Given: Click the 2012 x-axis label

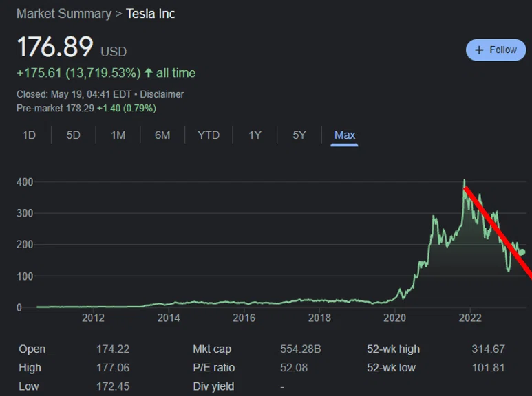Looking at the screenshot, I should (x=93, y=318).
